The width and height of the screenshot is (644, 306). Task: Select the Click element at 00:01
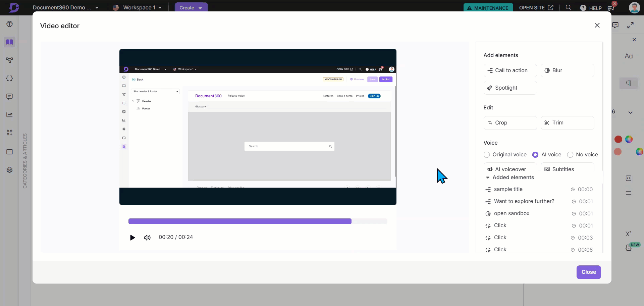(539, 225)
